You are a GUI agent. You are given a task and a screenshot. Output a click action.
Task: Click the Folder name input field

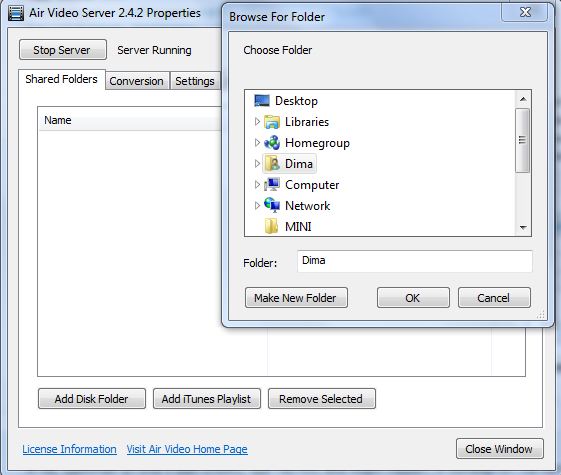pos(414,261)
